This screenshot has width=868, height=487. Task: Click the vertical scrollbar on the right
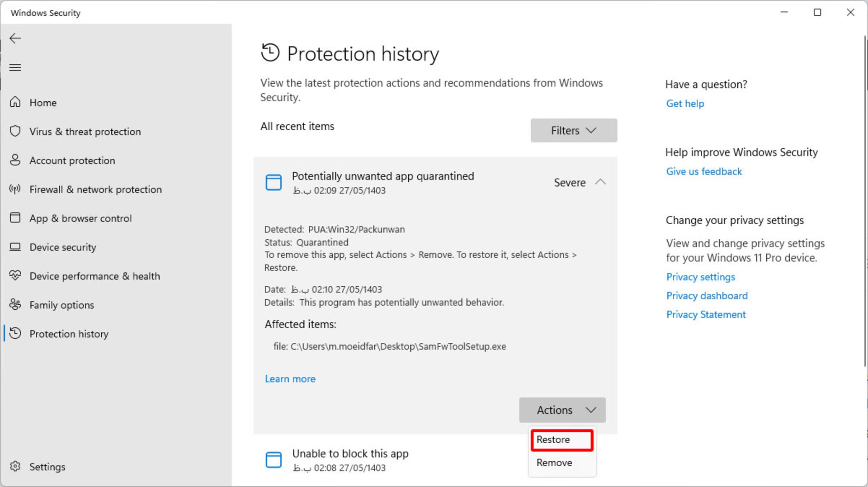point(865,201)
